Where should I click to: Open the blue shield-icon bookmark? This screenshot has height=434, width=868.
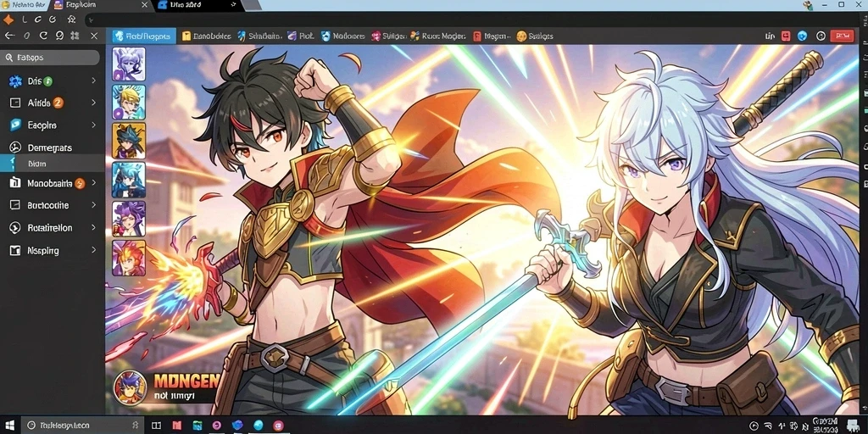tap(342, 36)
